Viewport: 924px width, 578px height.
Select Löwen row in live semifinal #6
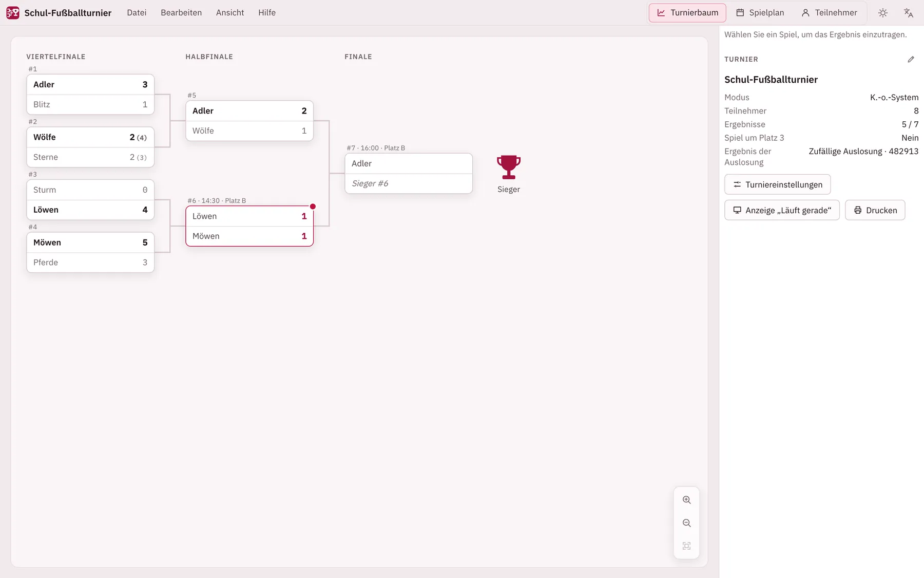249,216
